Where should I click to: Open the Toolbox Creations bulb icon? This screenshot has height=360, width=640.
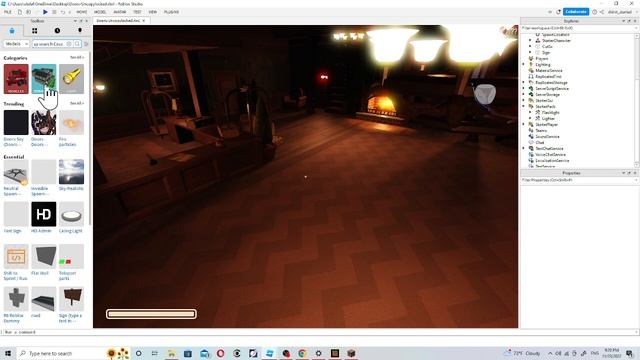click(x=80, y=31)
